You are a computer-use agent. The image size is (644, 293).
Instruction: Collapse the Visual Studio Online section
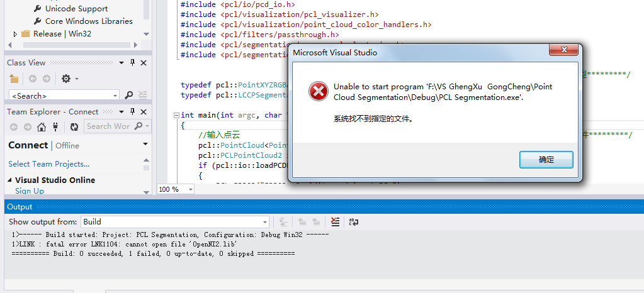(x=10, y=180)
